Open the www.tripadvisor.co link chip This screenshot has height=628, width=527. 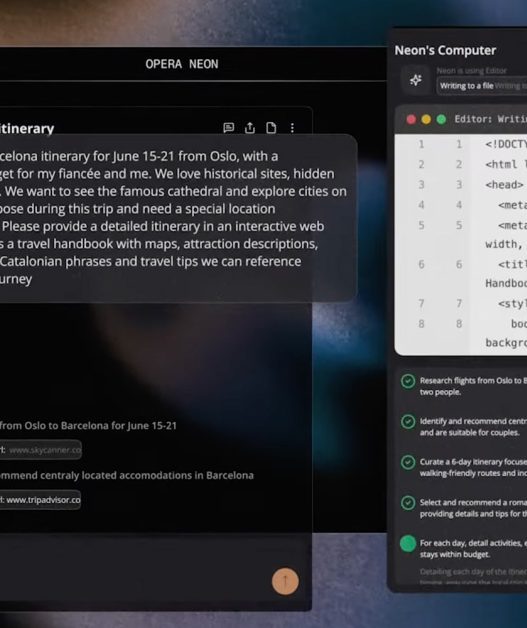(40, 500)
